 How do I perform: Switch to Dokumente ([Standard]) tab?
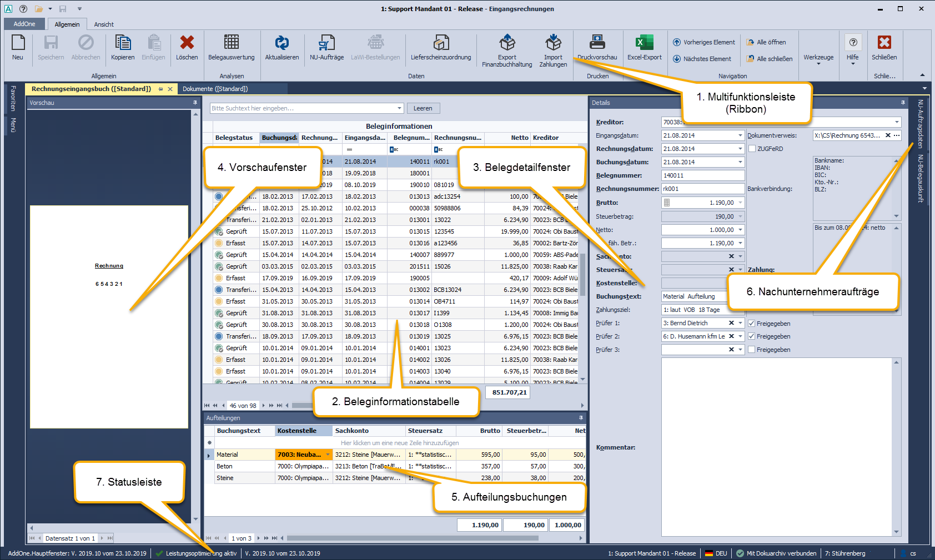(x=215, y=89)
